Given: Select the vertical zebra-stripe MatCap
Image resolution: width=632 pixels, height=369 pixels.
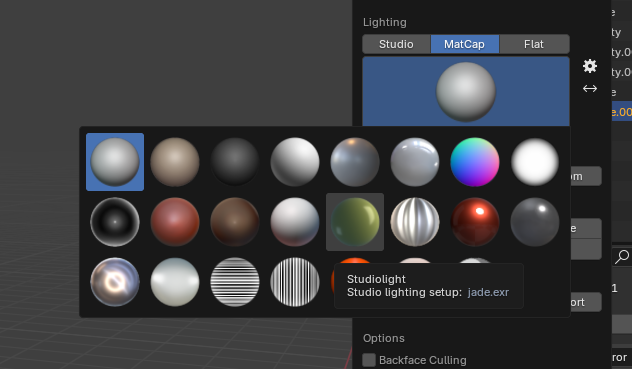Looking at the screenshot, I should (x=295, y=282).
